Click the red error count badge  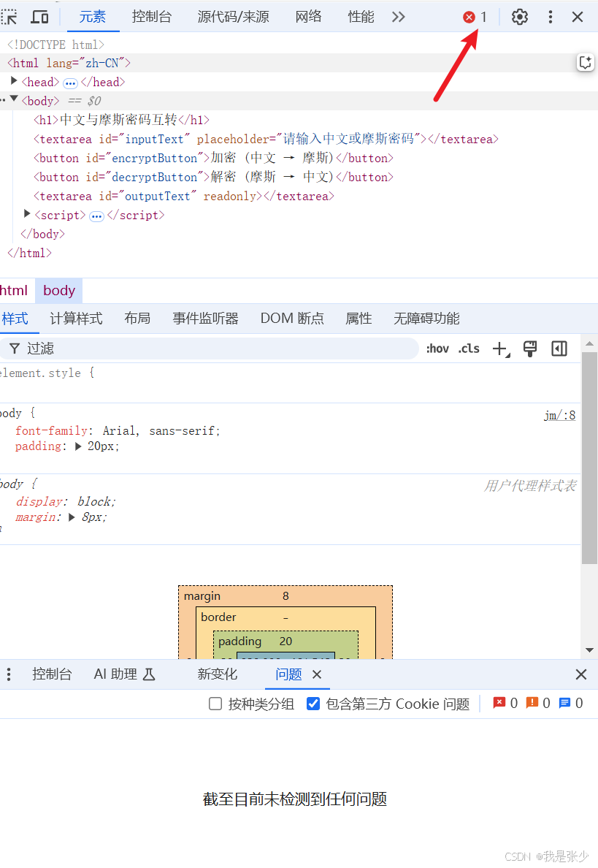[x=475, y=17]
